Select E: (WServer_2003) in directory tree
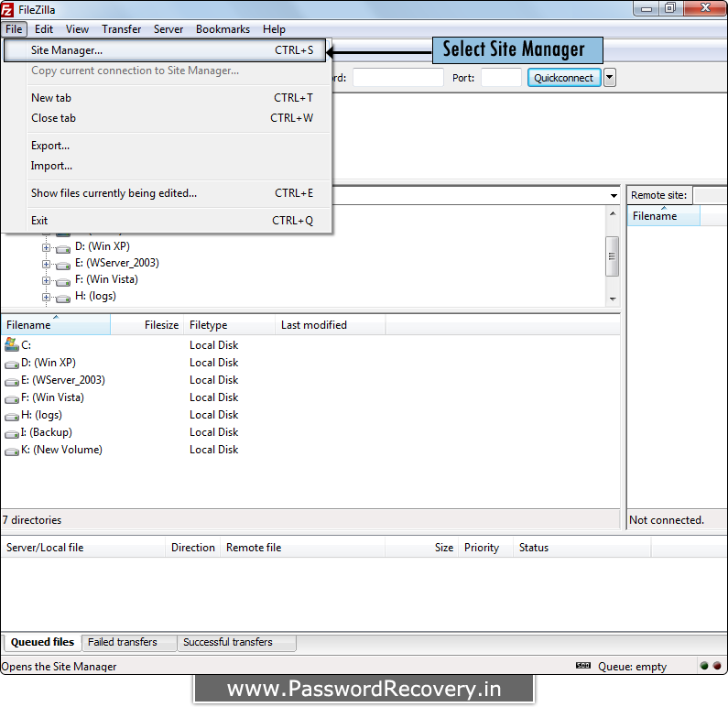728x707 pixels. [x=117, y=263]
